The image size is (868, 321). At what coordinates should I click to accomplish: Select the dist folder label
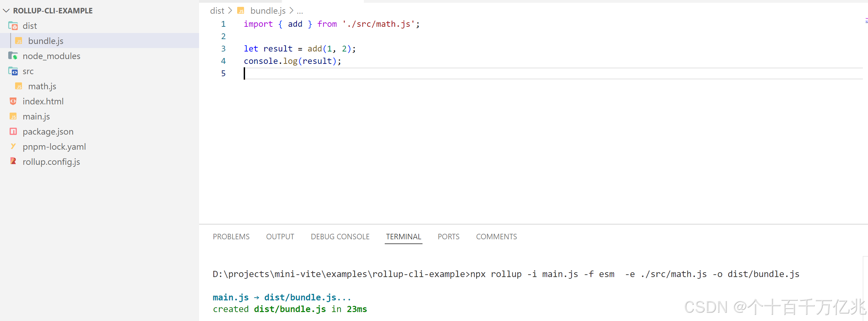pyautogui.click(x=30, y=26)
